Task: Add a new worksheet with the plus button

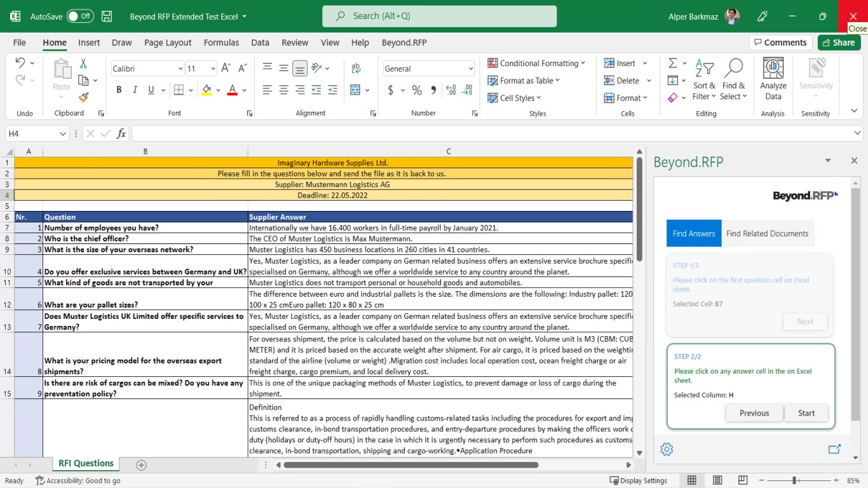Action: coord(140,464)
